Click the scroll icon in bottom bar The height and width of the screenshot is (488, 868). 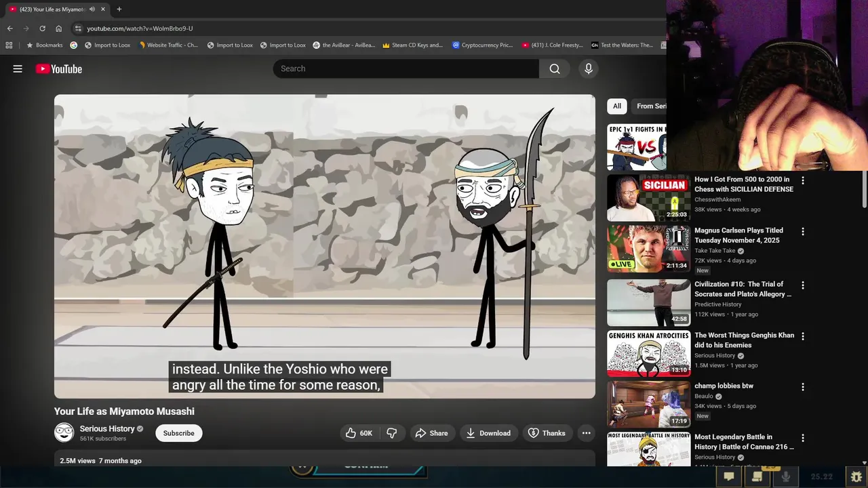point(757,476)
